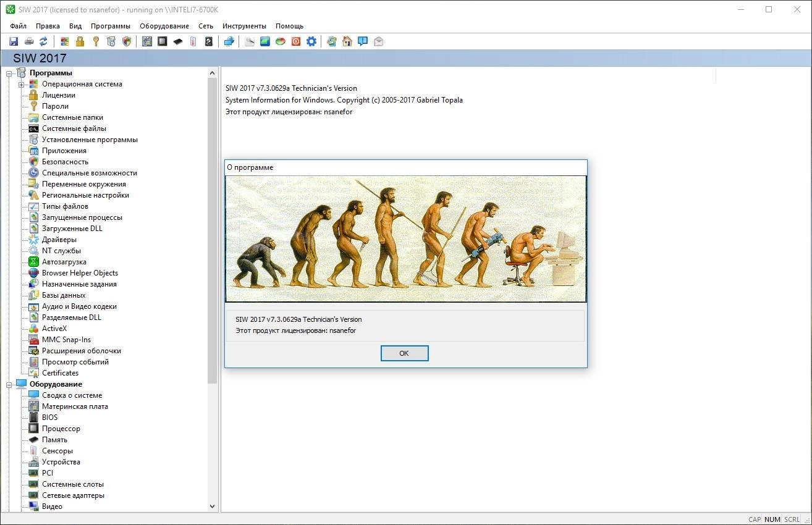Open the Оборудование menu
Viewport: 812px width, 525px height.
click(164, 26)
